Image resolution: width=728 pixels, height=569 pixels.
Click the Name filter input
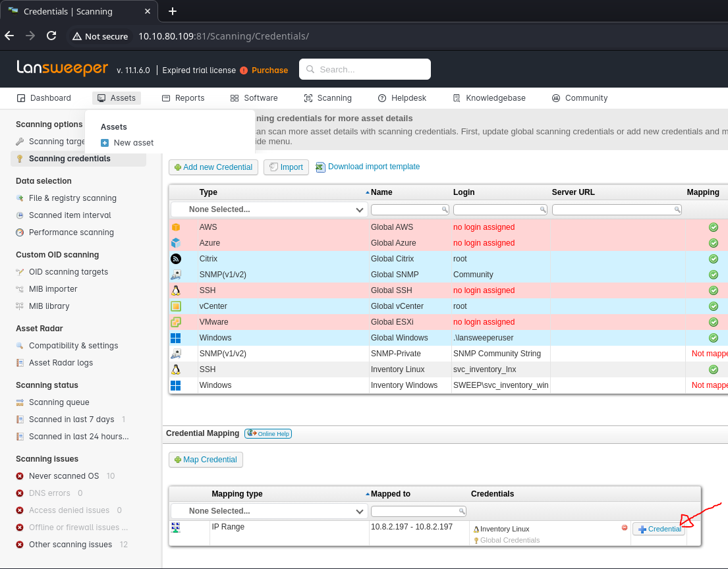[x=410, y=210]
